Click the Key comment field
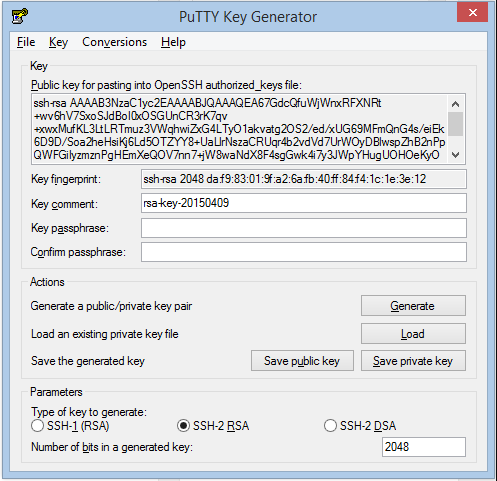The height and width of the screenshot is (481, 497). coord(304,203)
